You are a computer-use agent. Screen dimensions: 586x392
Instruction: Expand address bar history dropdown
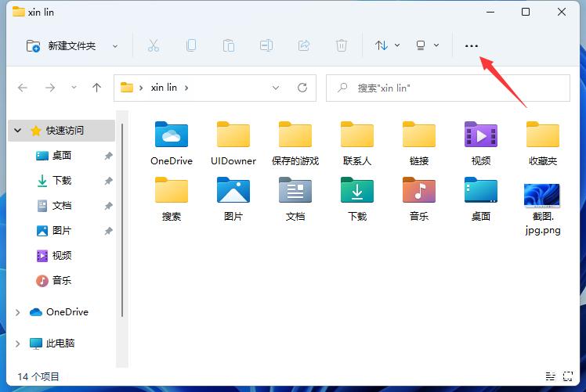pos(276,88)
